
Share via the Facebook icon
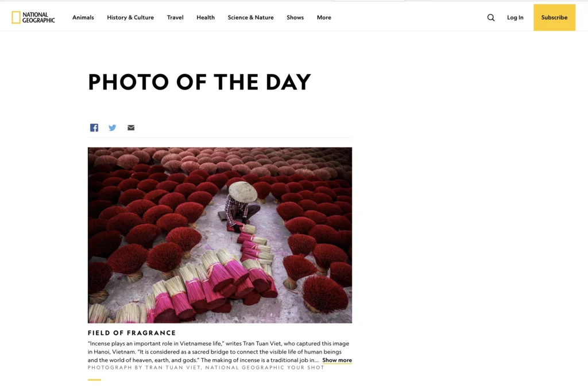94,128
